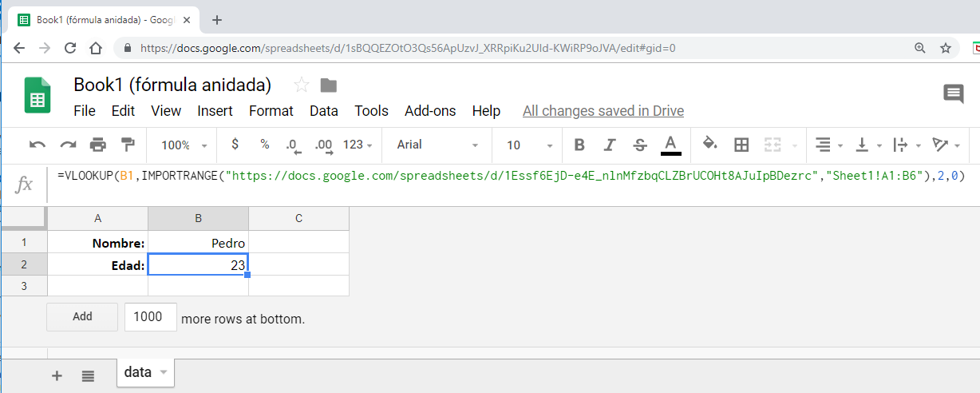980x393 pixels.
Task: Toggle italic formatting
Action: click(x=610, y=145)
